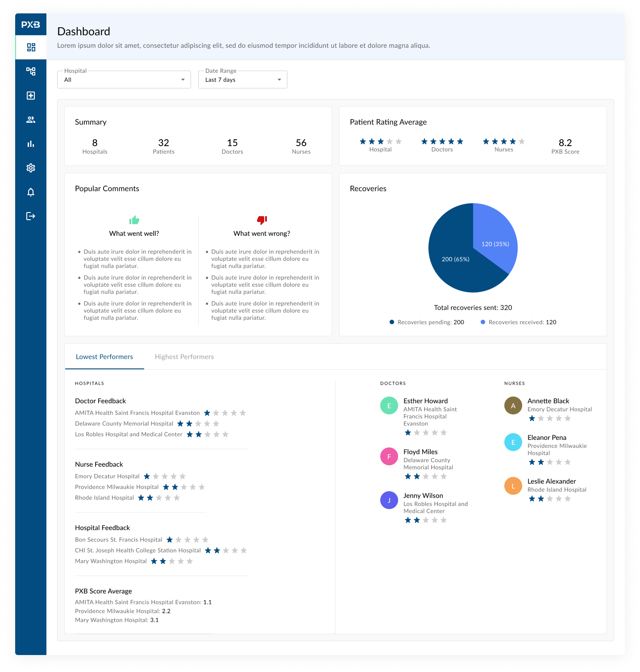The width and height of the screenshot is (640, 672).
Task: Click Providence Milwaukie Hospital: 2.2 score line
Action: click(x=123, y=611)
